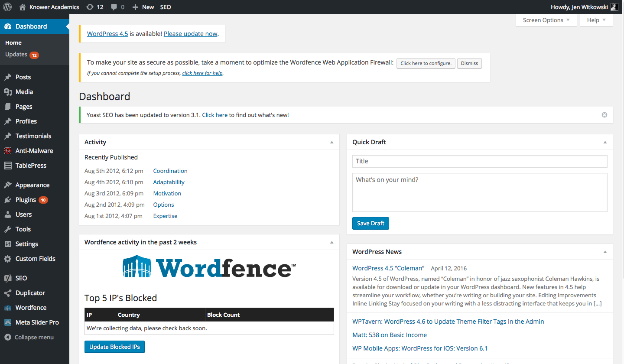Click the home icon beside Knower Academics

[x=23, y=7]
